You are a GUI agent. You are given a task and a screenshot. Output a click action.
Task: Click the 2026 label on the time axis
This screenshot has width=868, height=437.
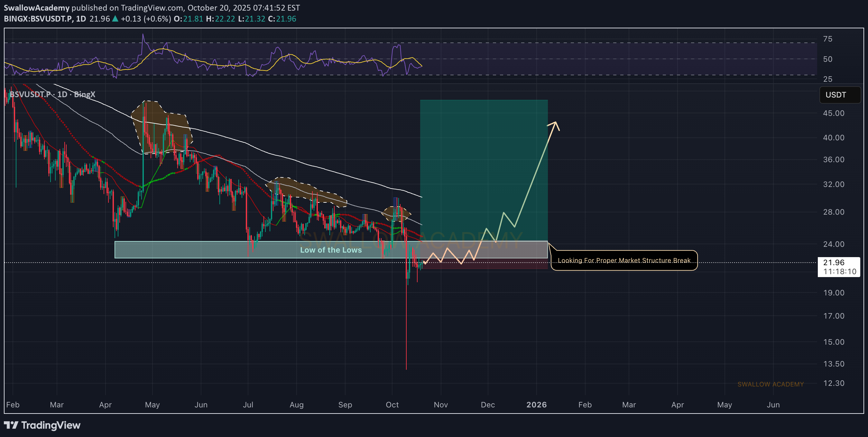[x=536, y=404]
